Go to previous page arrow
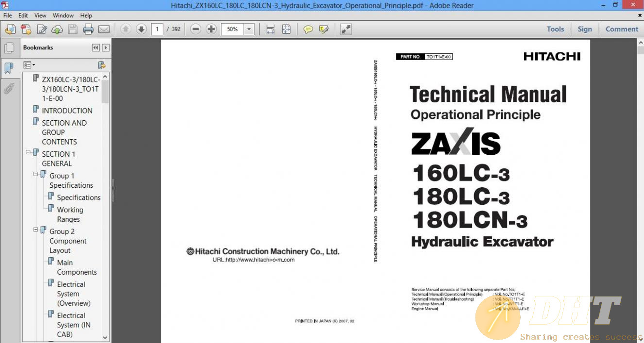 125,29
